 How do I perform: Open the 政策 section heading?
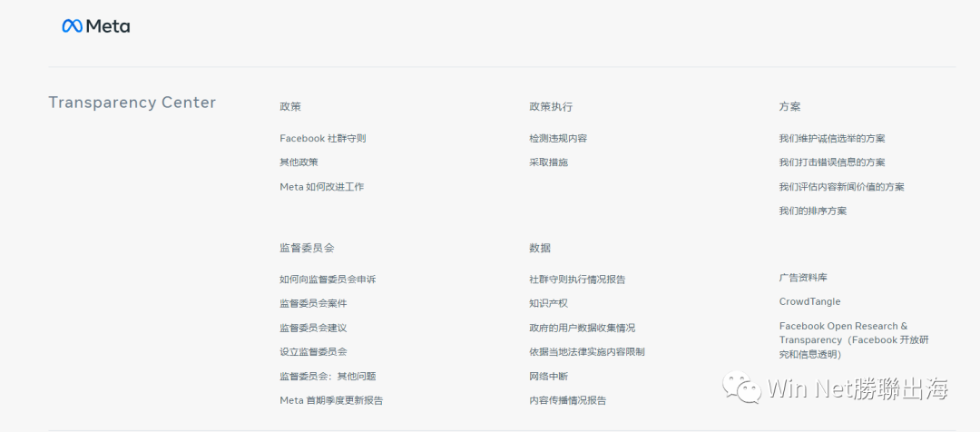coord(290,107)
